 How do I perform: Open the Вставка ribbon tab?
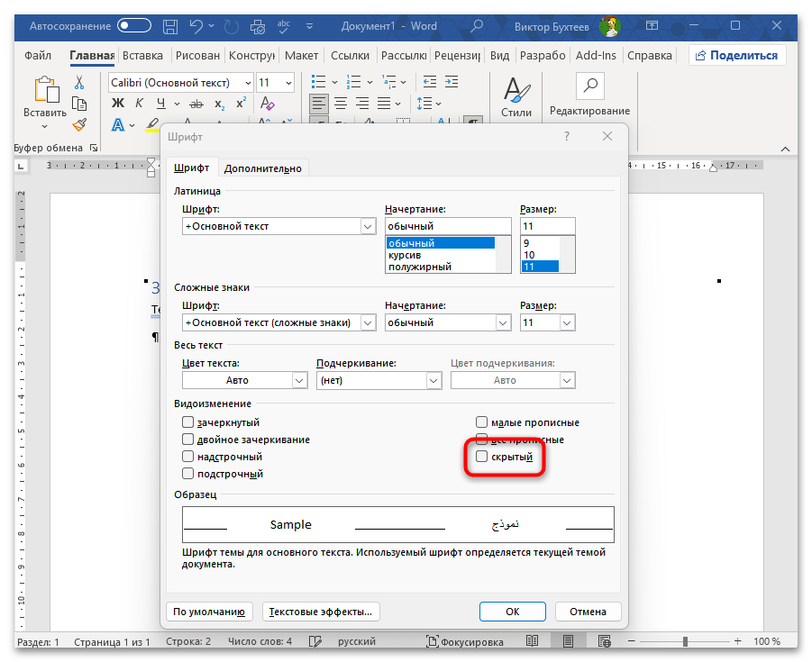[x=142, y=56]
